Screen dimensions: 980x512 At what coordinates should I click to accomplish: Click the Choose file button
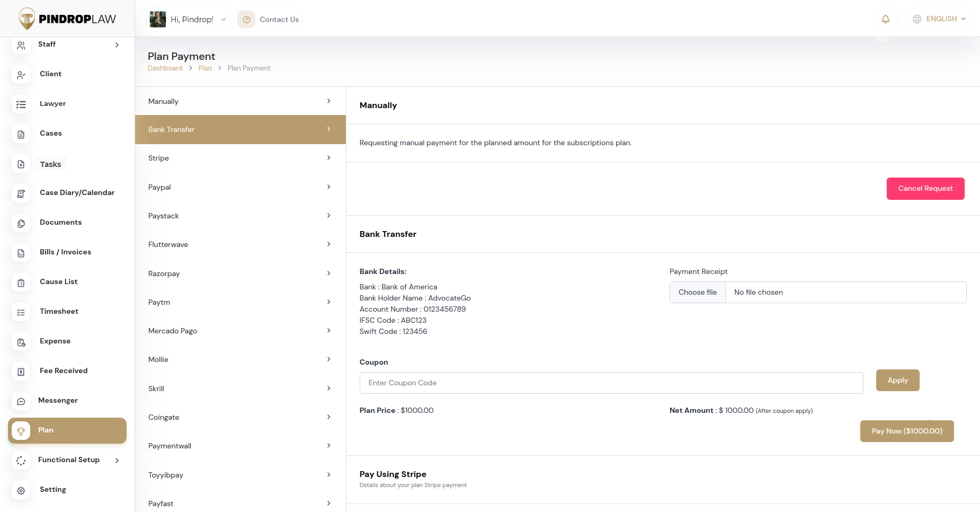[x=698, y=292]
